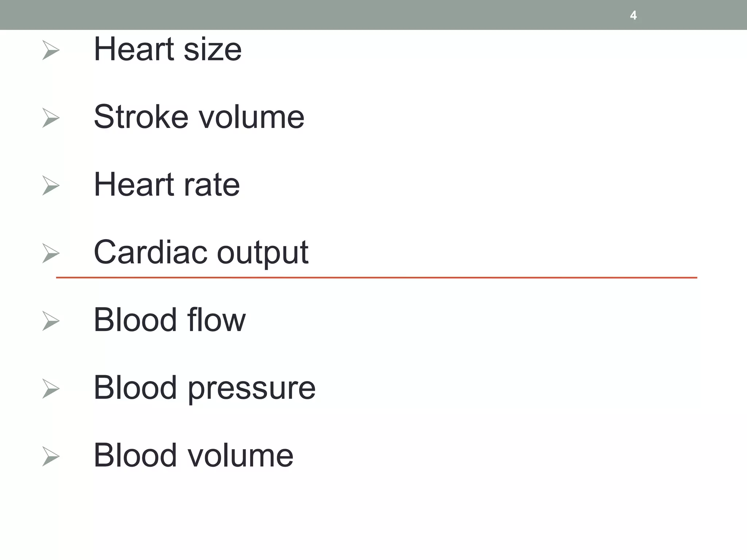This screenshot has width=747, height=560.
Task: Select the Blood pressure text
Action: pyautogui.click(x=205, y=389)
